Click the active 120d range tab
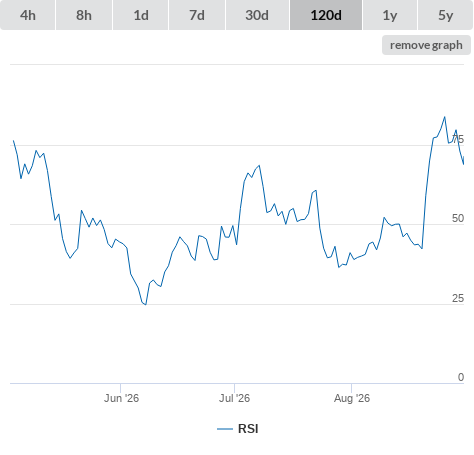 [326, 15]
